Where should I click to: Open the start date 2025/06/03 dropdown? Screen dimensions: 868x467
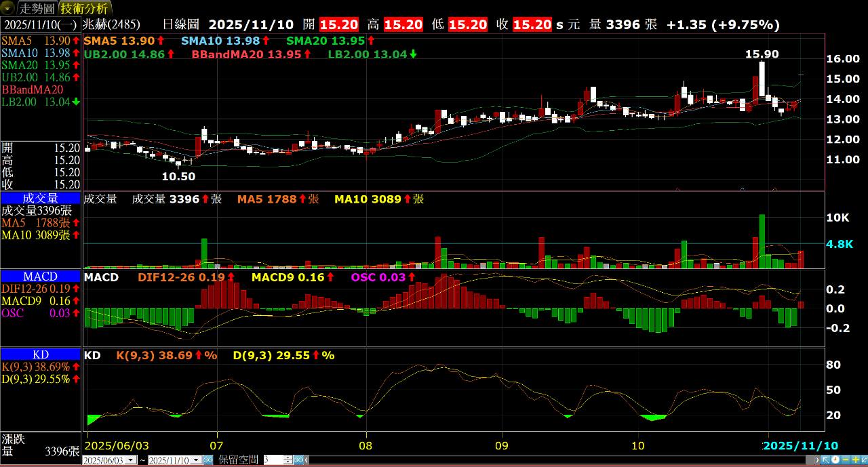(130, 460)
